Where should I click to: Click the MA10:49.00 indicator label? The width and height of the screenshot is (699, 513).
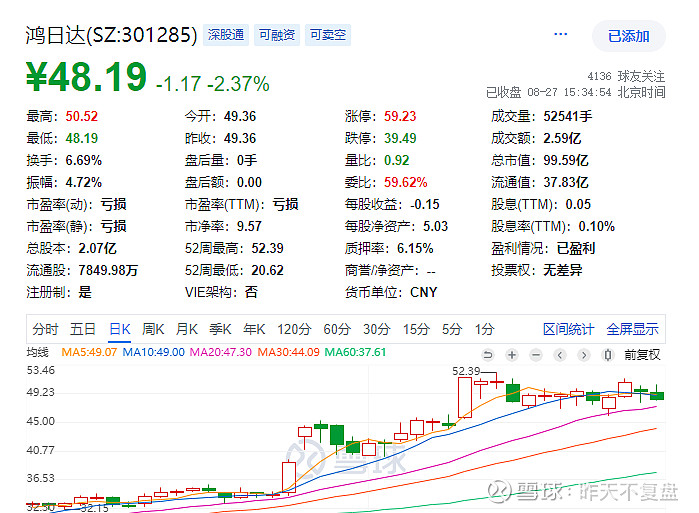153,352
